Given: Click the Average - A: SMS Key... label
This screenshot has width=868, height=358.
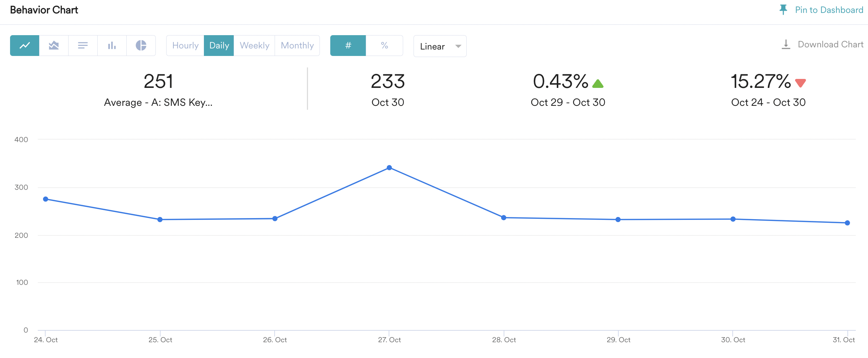Looking at the screenshot, I should coord(158,103).
